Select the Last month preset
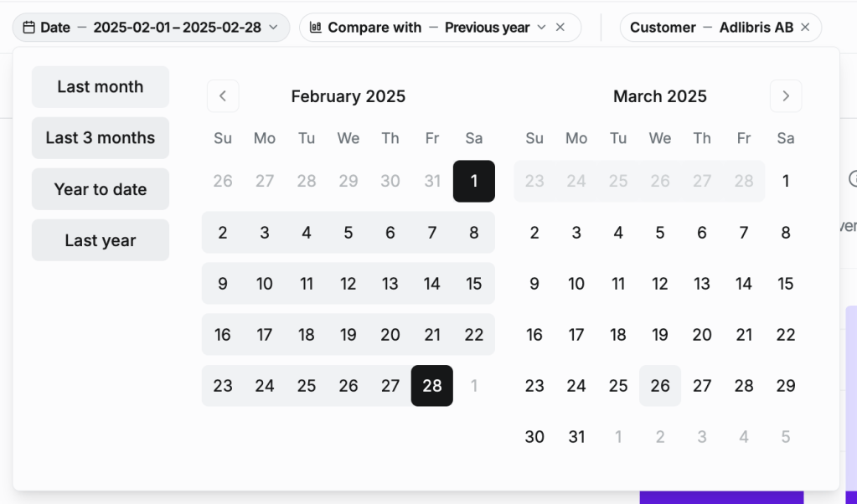 point(101,87)
